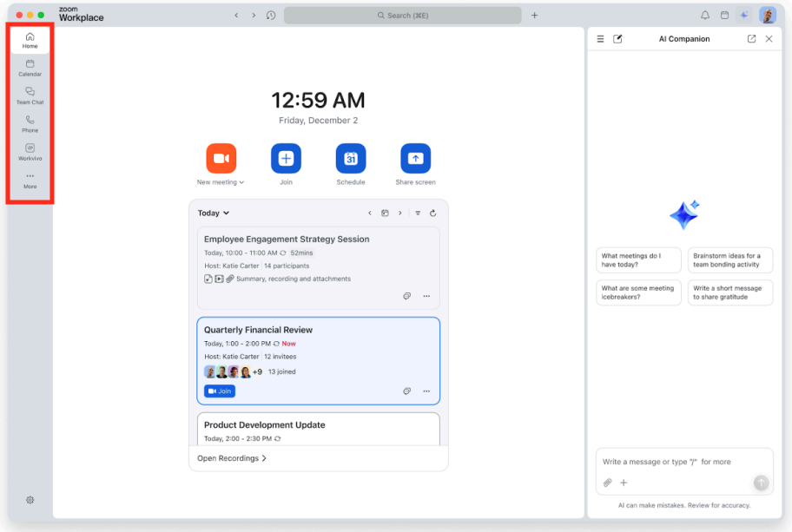Open Team Chat from the sidebar

click(30, 96)
